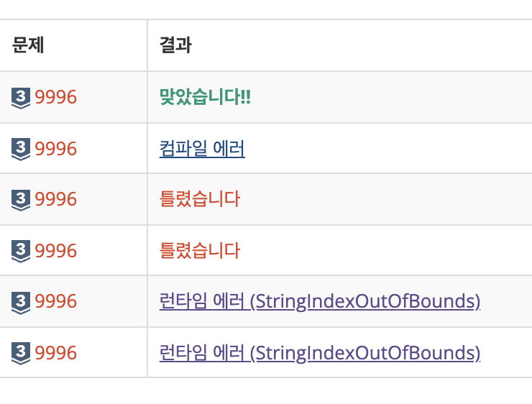Click the second 틀렸습니다 result text
This screenshot has height=404, width=532.
point(200,251)
